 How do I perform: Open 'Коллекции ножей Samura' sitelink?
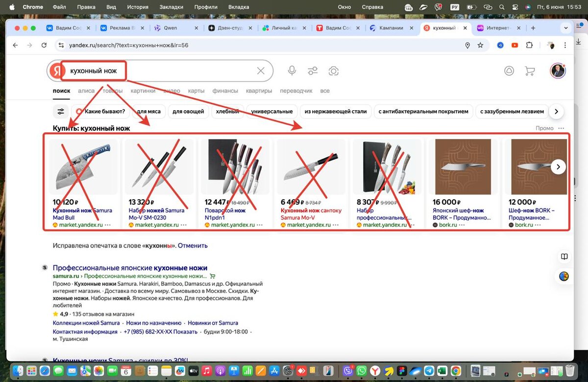tap(86, 323)
